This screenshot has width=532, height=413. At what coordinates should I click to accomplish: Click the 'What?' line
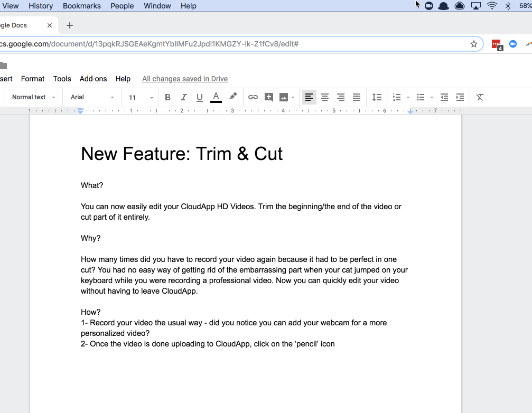click(x=92, y=185)
